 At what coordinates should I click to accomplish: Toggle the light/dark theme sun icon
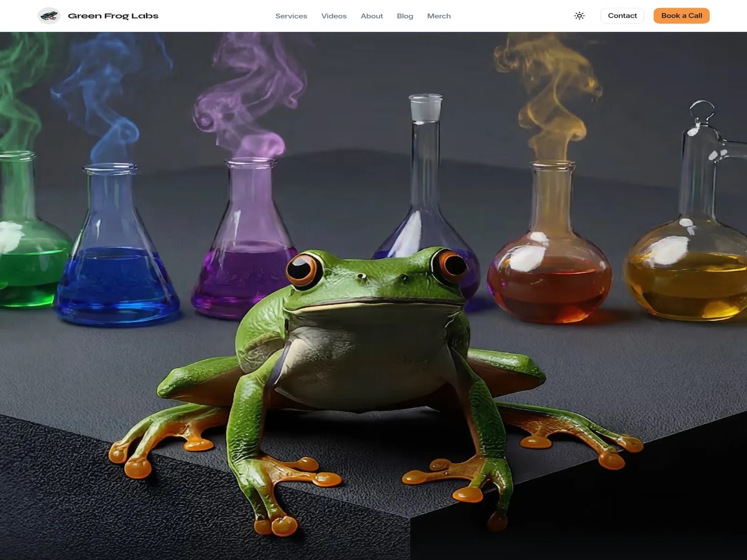click(x=579, y=16)
